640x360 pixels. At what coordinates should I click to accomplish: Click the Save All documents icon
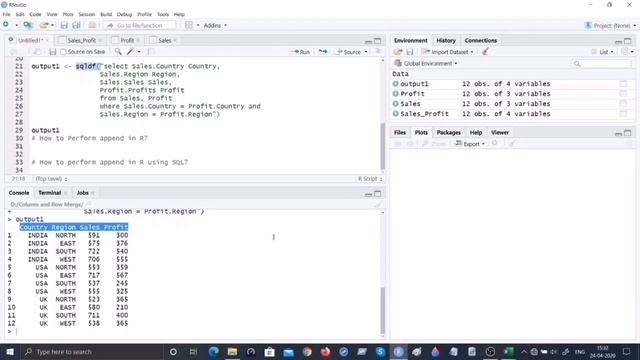point(76,25)
